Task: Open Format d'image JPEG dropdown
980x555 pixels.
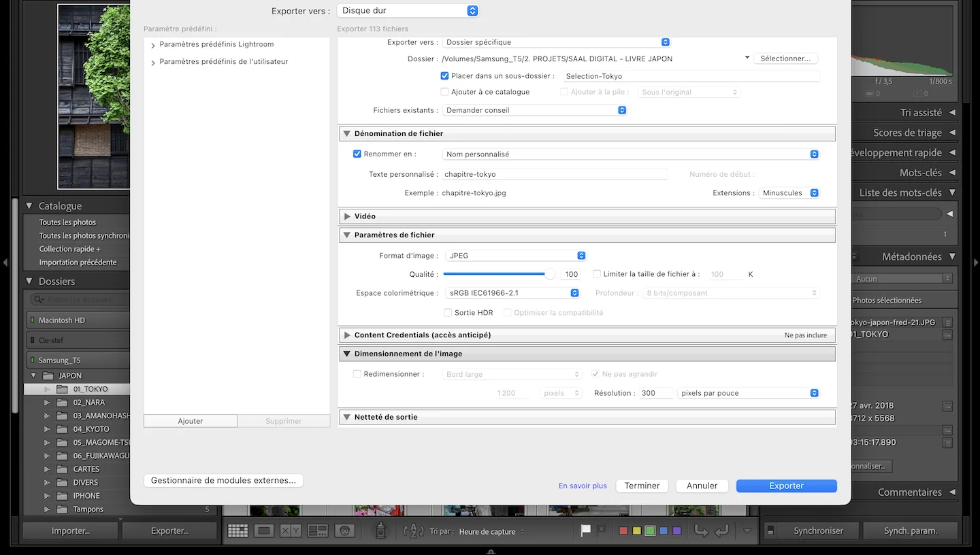Action: point(515,256)
